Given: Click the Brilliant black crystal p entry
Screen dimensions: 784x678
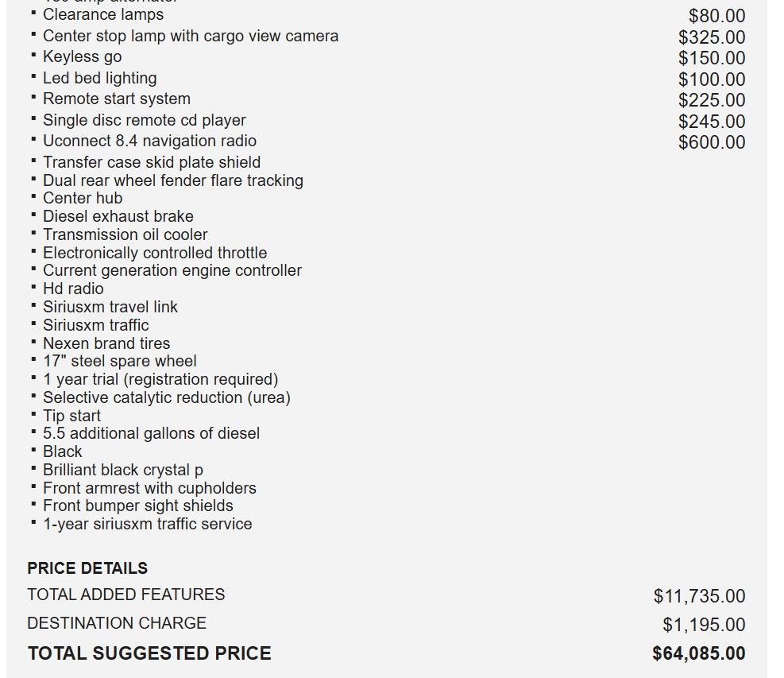Looking at the screenshot, I should pos(122,470).
